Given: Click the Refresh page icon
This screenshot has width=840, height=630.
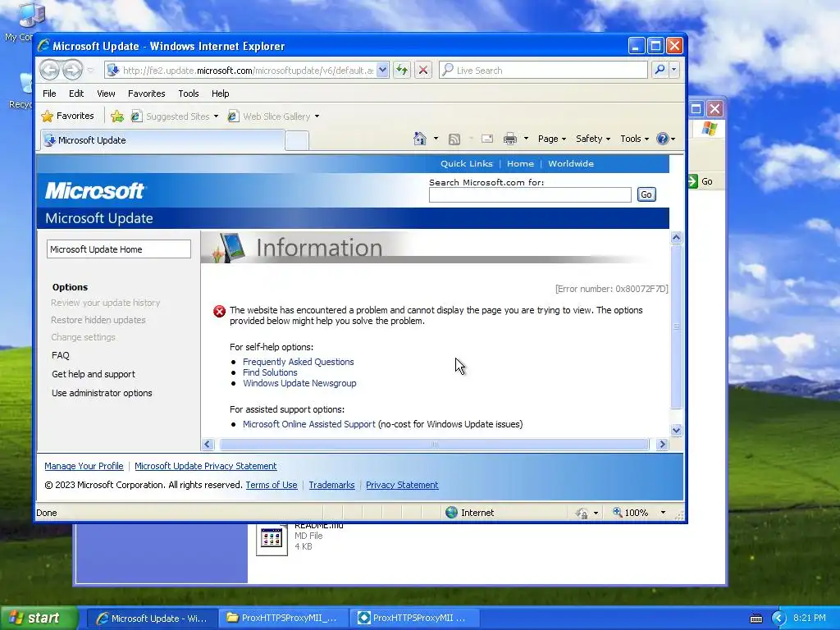Looking at the screenshot, I should click(x=402, y=71).
